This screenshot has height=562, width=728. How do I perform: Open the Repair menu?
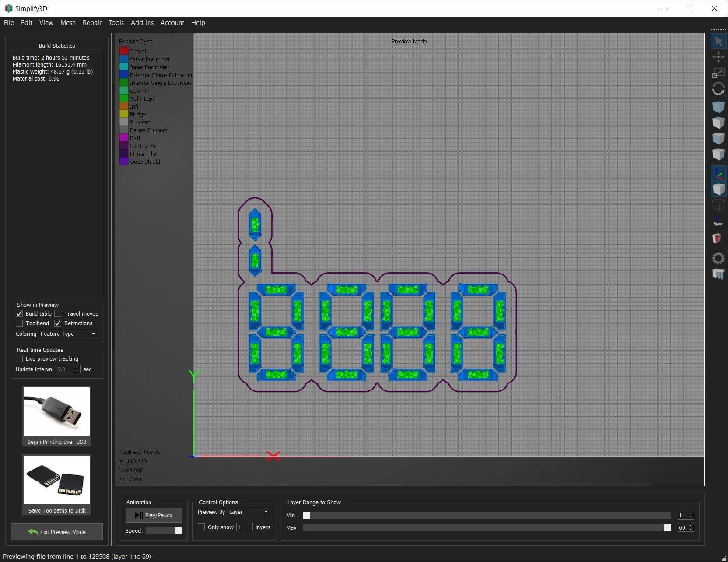[x=92, y=23]
